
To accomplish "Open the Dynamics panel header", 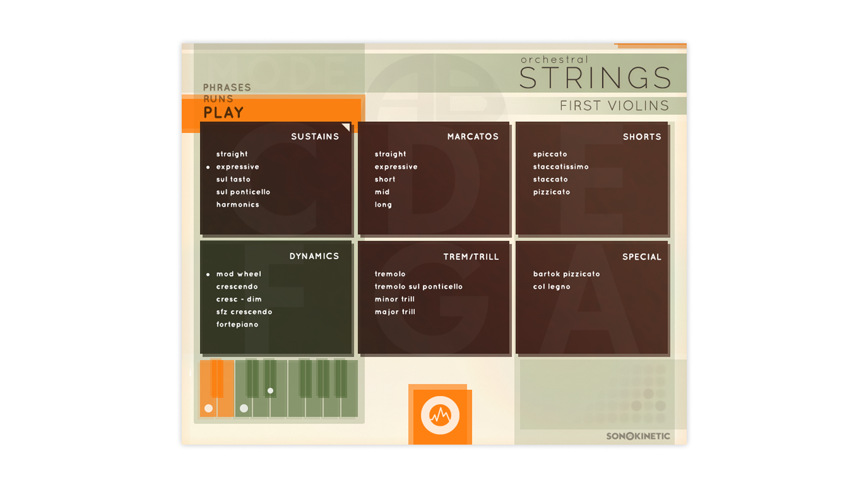I will (314, 256).
